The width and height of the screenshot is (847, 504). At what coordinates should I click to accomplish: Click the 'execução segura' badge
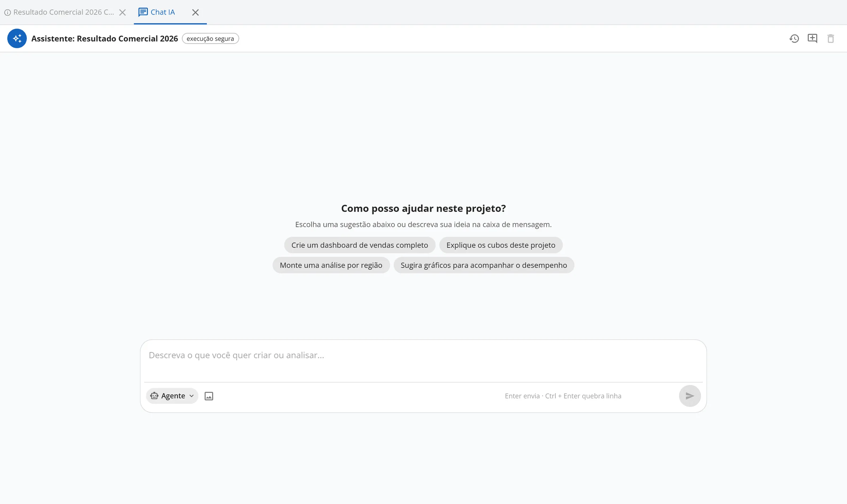click(210, 38)
